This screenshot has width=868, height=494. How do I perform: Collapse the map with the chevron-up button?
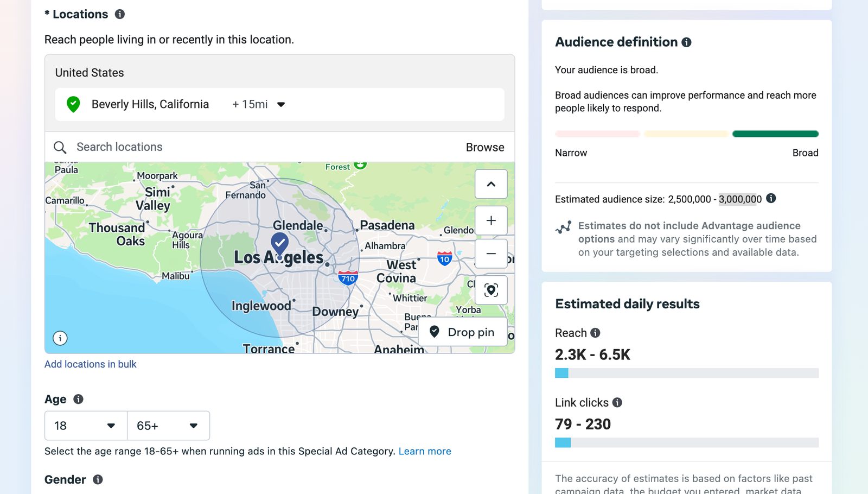491,184
